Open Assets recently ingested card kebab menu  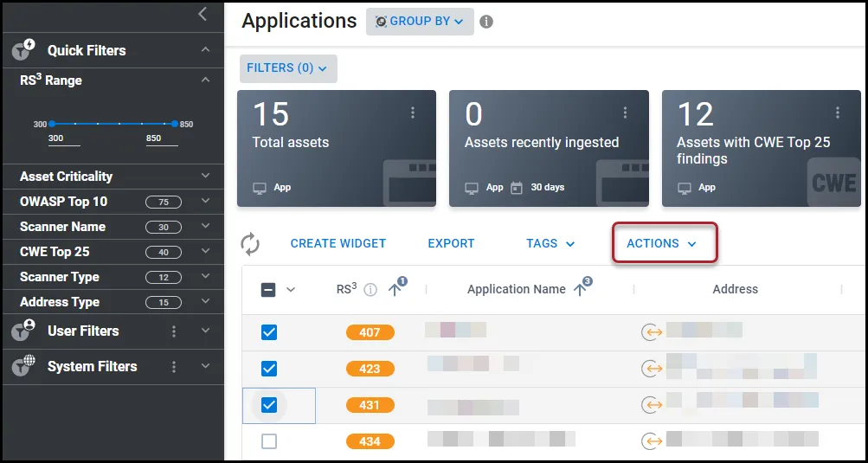pyautogui.click(x=625, y=113)
